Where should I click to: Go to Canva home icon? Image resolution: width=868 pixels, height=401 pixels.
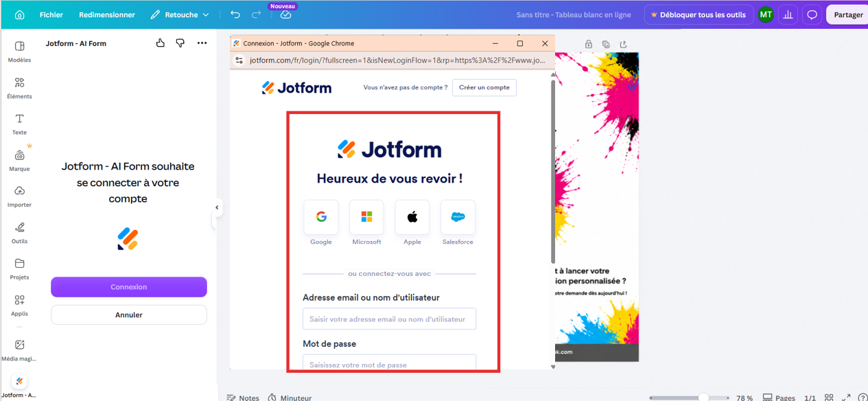(x=19, y=14)
